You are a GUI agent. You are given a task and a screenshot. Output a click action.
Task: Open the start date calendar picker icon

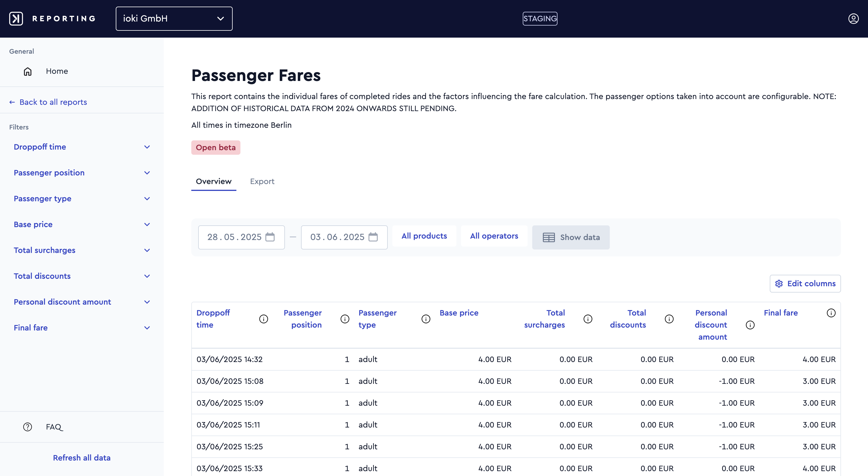click(270, 237)
